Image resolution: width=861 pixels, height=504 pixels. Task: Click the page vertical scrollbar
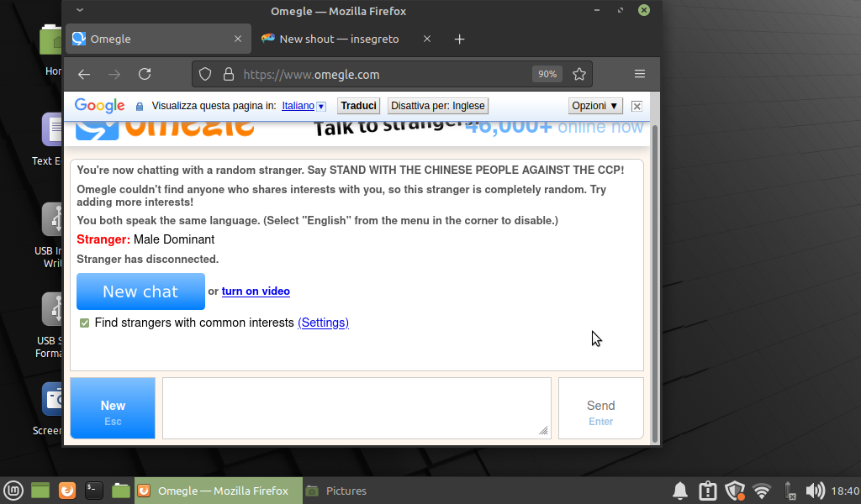point(654,284)
